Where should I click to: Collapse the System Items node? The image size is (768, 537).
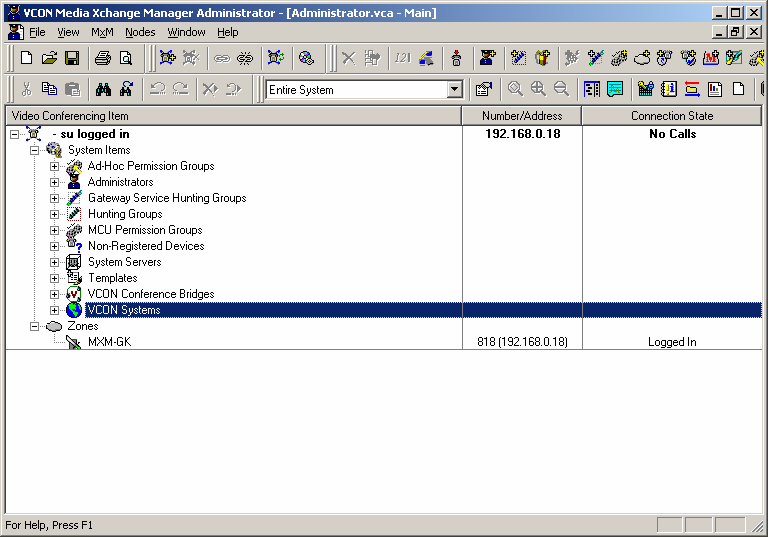[x=34, y=150]
